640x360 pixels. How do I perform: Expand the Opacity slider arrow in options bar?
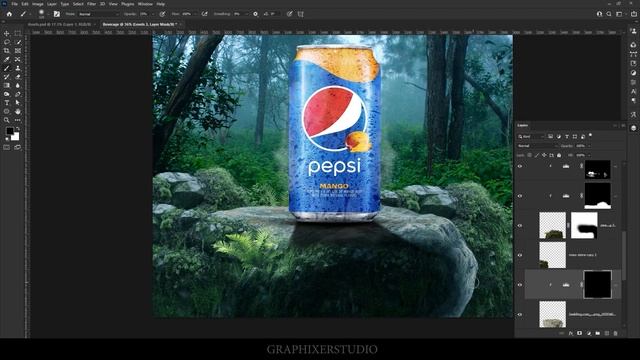[x=153, y=14]
